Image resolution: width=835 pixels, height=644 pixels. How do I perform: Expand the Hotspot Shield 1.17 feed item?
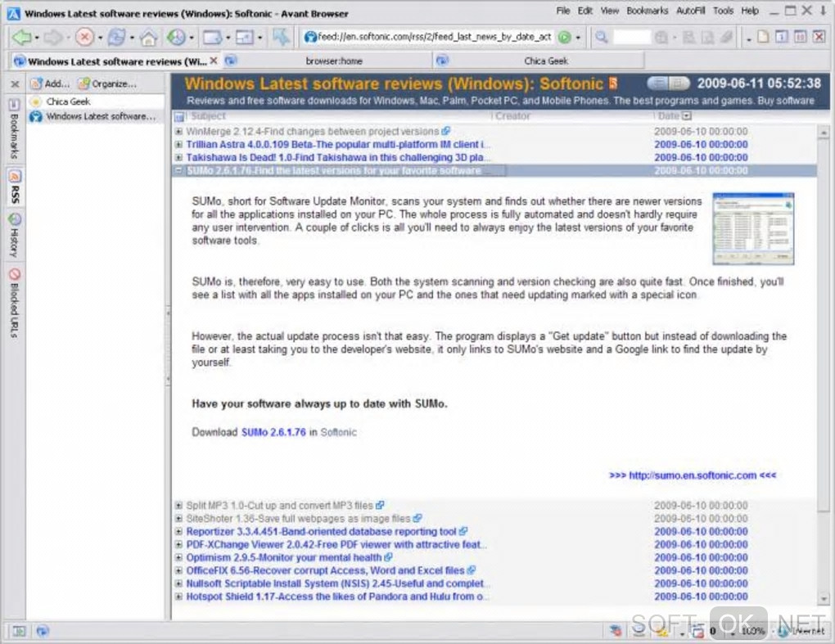[x=179, y=597]
